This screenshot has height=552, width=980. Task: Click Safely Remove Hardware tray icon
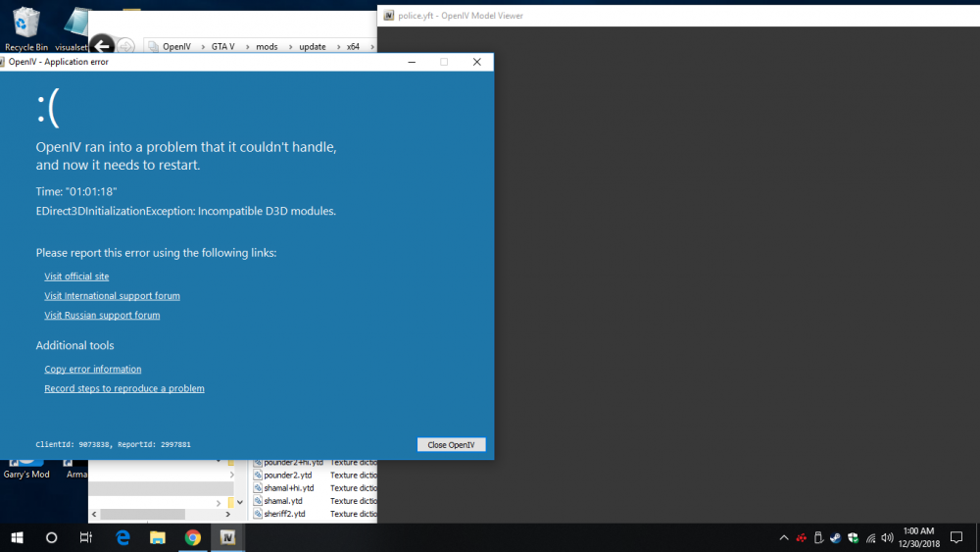pyautogui.click(x=818, y=537)
